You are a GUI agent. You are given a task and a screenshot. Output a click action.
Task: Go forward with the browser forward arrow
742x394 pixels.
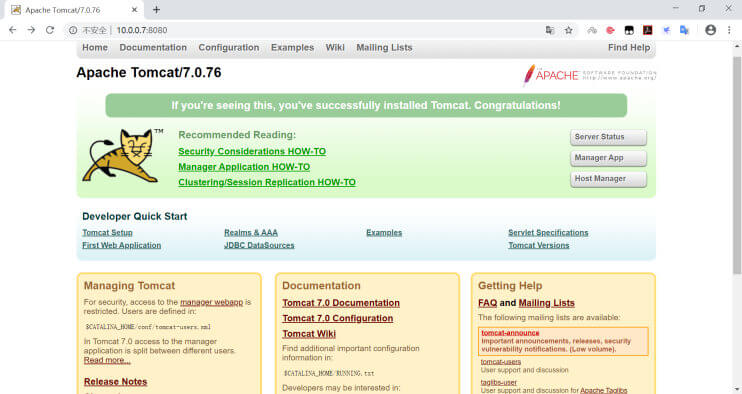[x=31, y=30]
